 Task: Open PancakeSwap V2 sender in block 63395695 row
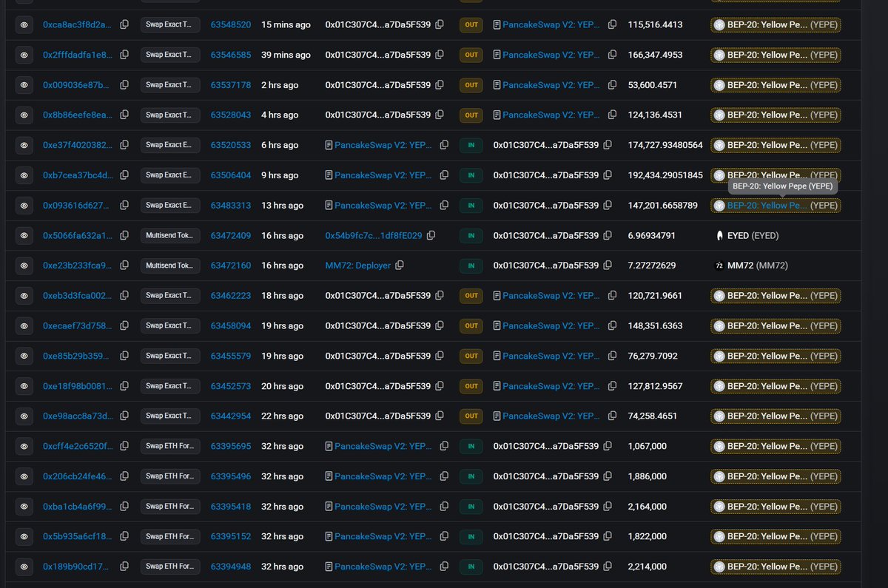(x=383, y=446)
